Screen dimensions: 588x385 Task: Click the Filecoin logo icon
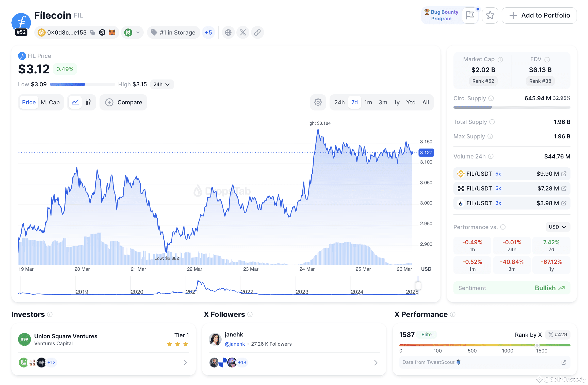[21, 23]
